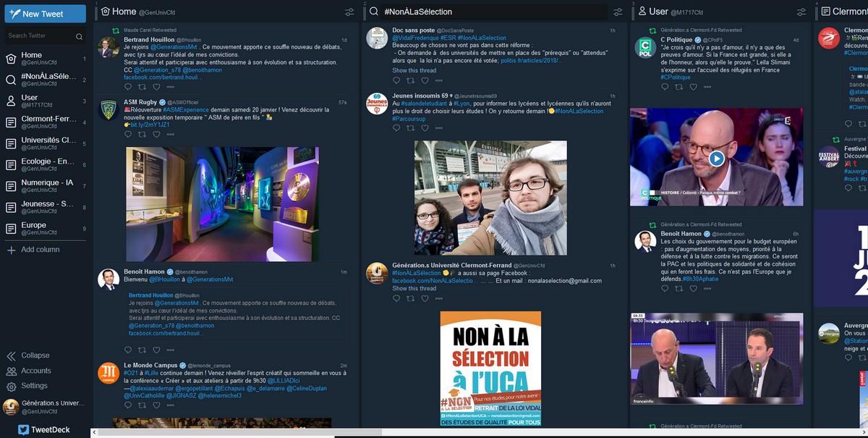Reply to the Jeunes insoumis 69 tweet
Image resolution: width=868 pixels, height=438 pixels.
[x=396, y=128]
